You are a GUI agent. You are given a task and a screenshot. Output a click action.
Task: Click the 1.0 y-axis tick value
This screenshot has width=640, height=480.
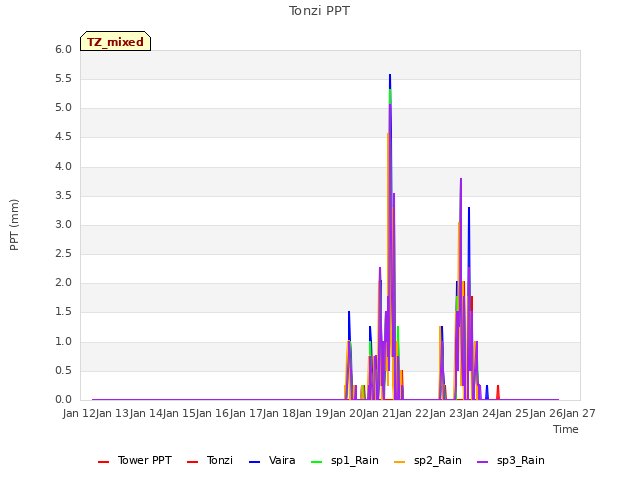point(63,342)
